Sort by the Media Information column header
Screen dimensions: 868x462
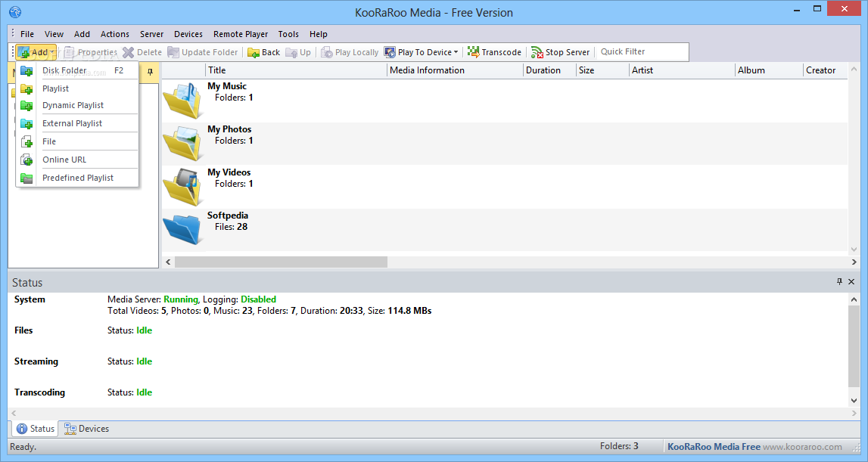(x=455, y=70)
